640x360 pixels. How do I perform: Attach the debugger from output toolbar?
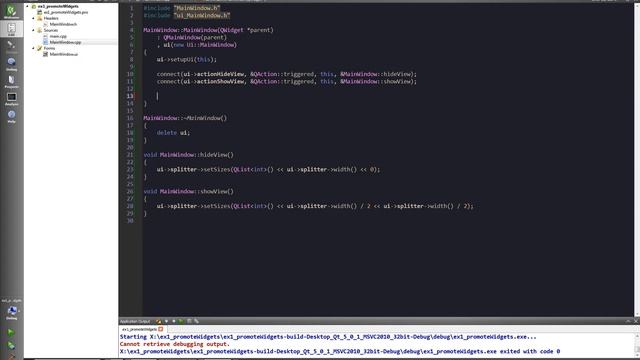pyautogui.click(x=196, y=321)
